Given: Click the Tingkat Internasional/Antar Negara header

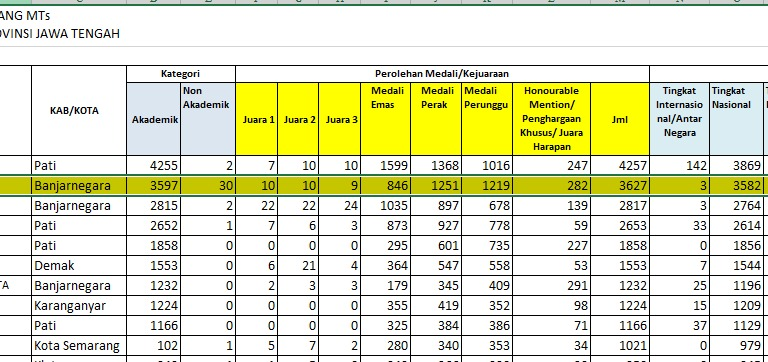Looking at the screenshot, I should tap(680, 119).
